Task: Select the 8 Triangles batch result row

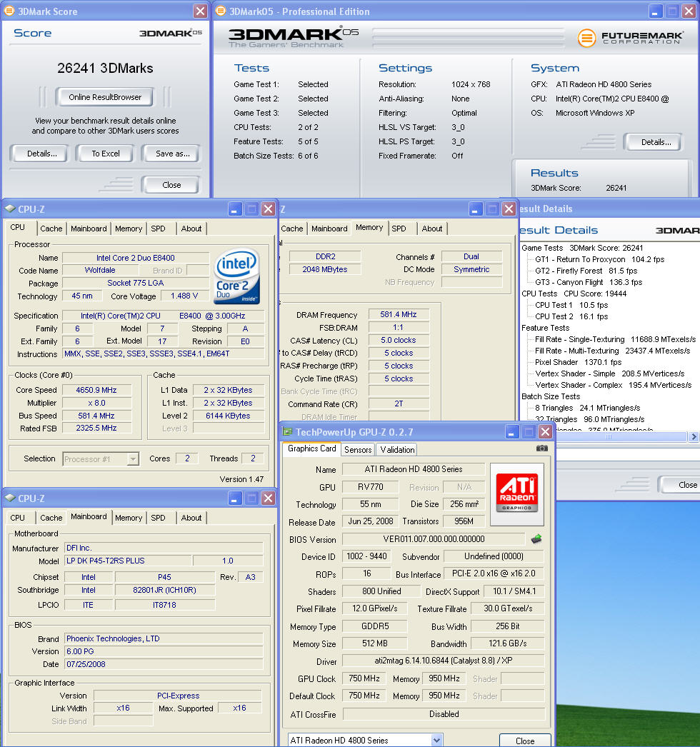Action: point(588,408)
